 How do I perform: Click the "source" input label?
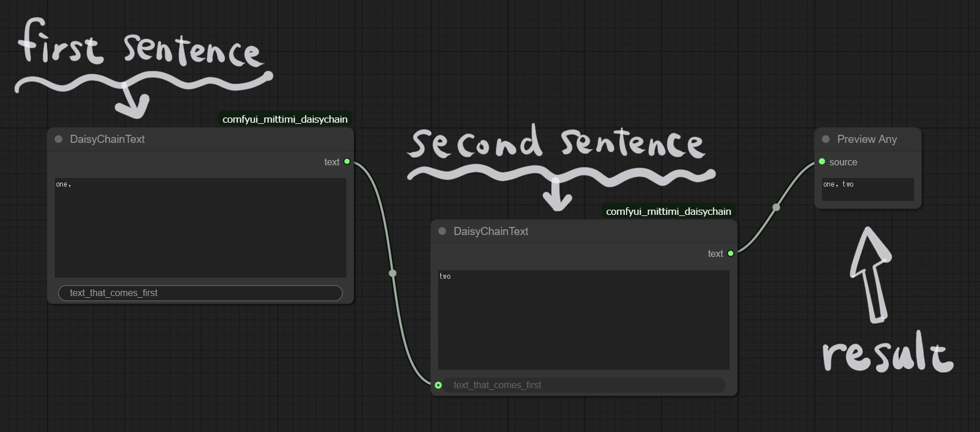(843, 162)
